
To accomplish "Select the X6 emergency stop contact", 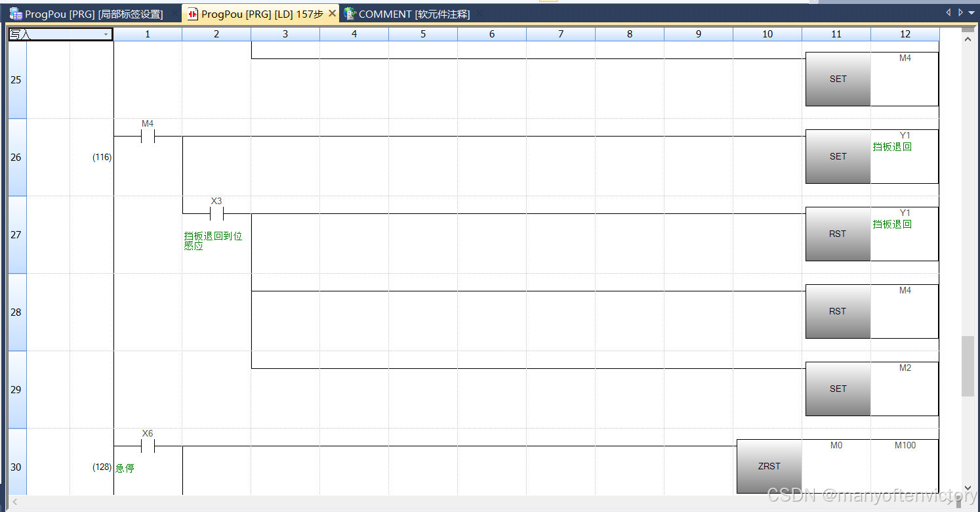I will 148,446.
